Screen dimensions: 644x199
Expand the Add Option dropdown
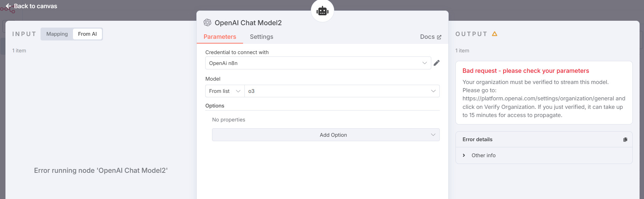coord(326,135)
